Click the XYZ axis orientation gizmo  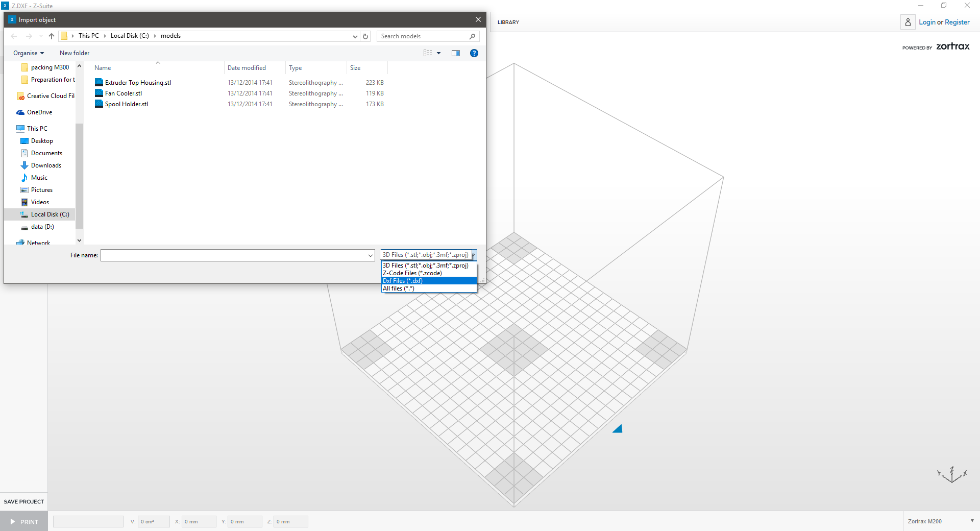pos(952,475)
